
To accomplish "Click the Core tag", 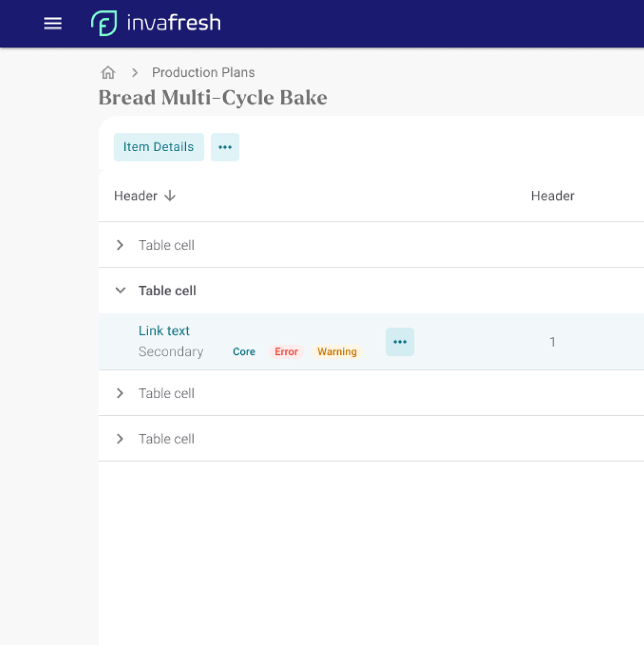I will click(244, 351).
